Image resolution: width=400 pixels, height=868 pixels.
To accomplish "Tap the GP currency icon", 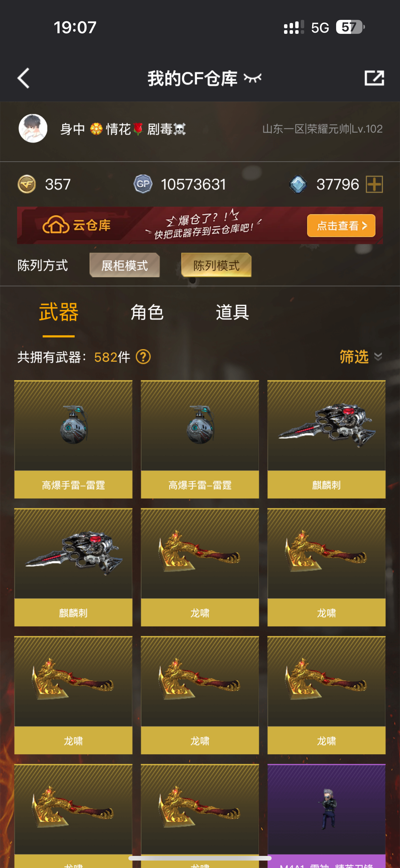I will point(143,184).
